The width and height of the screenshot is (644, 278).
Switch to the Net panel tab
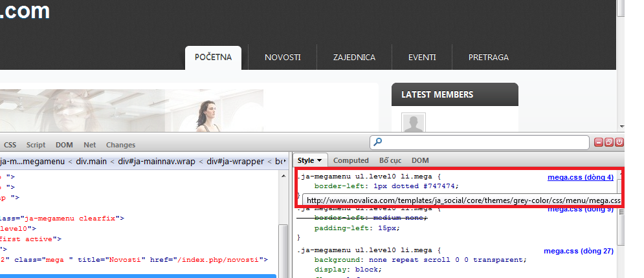point(89,145)
